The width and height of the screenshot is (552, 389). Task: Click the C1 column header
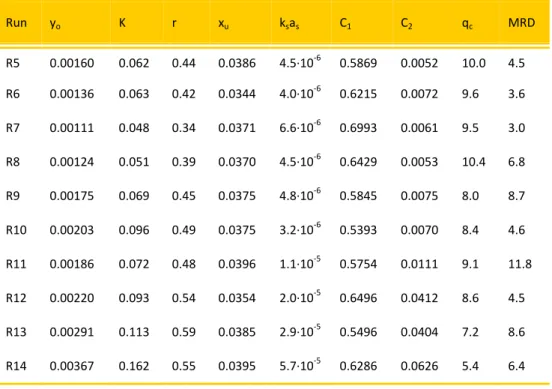tap(345, 24)
